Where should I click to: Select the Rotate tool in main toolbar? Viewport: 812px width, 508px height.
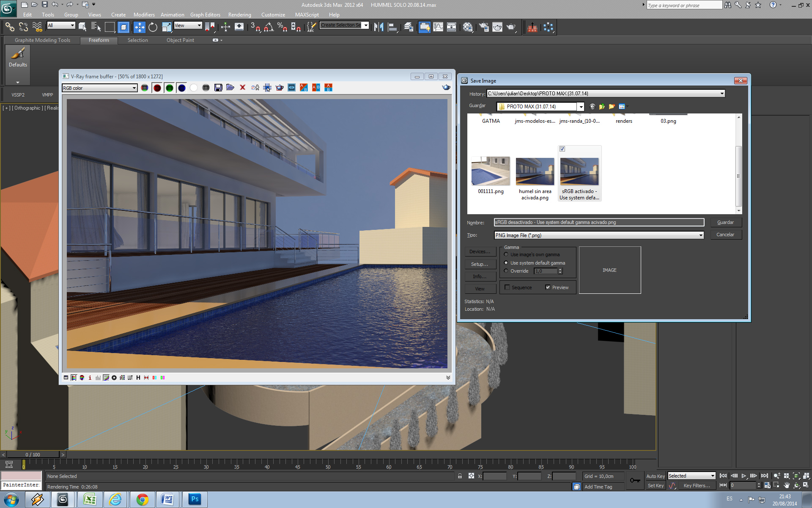click(x=153, y=27)
